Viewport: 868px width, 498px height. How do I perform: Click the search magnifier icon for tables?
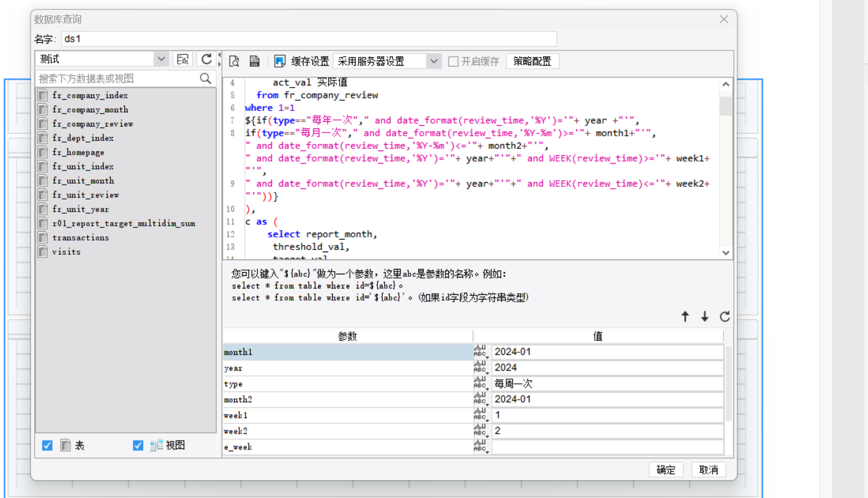[x=205, y=78]
